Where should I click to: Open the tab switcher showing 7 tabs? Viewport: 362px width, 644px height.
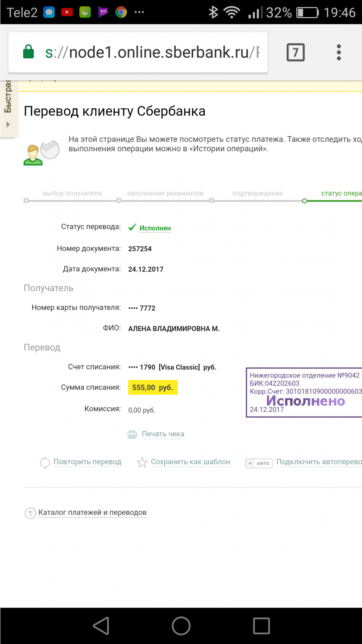tap(296, 52)
